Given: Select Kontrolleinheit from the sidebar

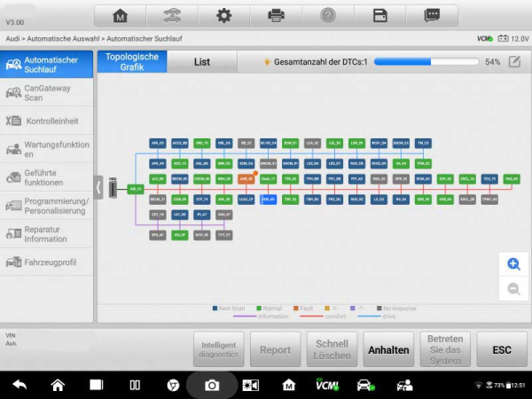Looking at the screenshot, I should point(47,121).
